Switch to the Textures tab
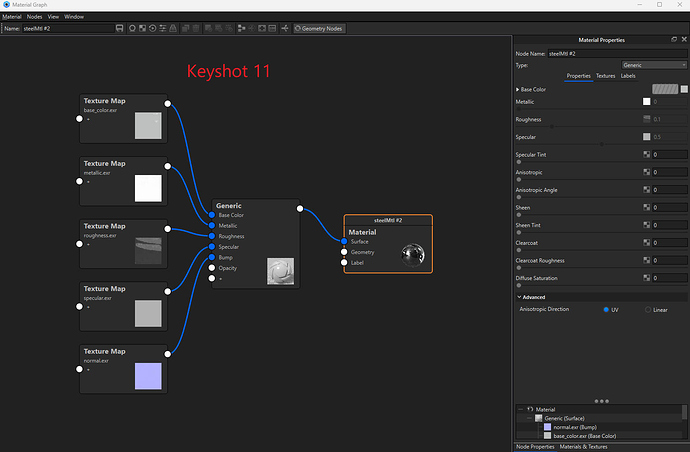Viewport: 690px width, 452px height. tap(606, 76)
